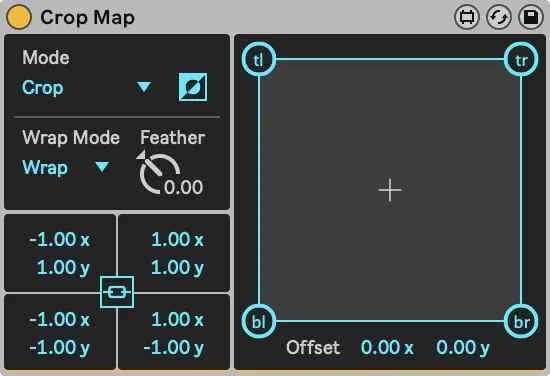Click the Feather knob
The image size is (550, 376).
coord(160,173)
